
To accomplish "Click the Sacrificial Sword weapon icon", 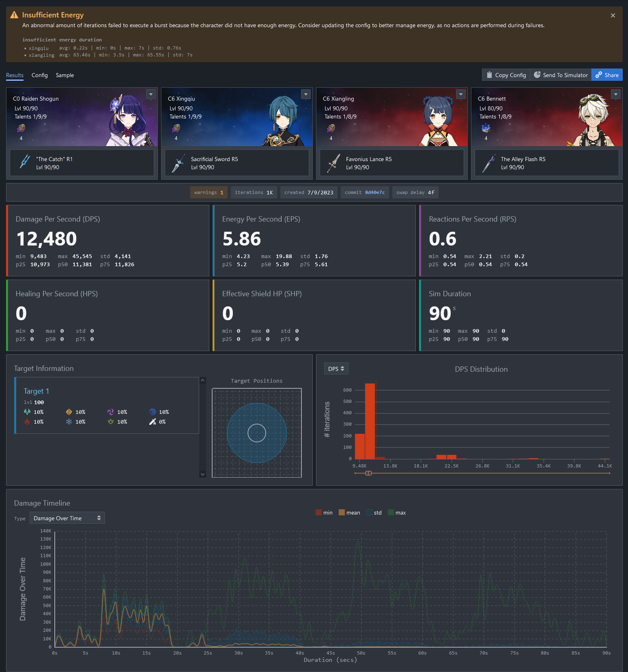I will [x=178, y=163].
